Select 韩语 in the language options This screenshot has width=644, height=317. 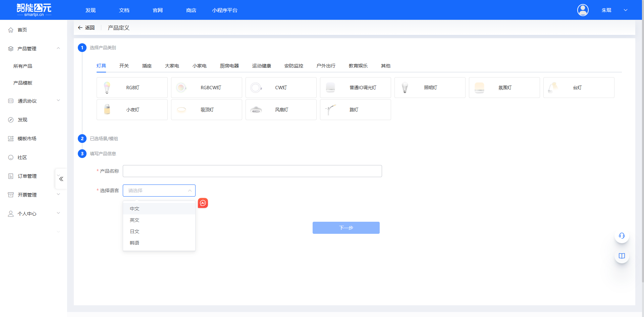(135, 243)
